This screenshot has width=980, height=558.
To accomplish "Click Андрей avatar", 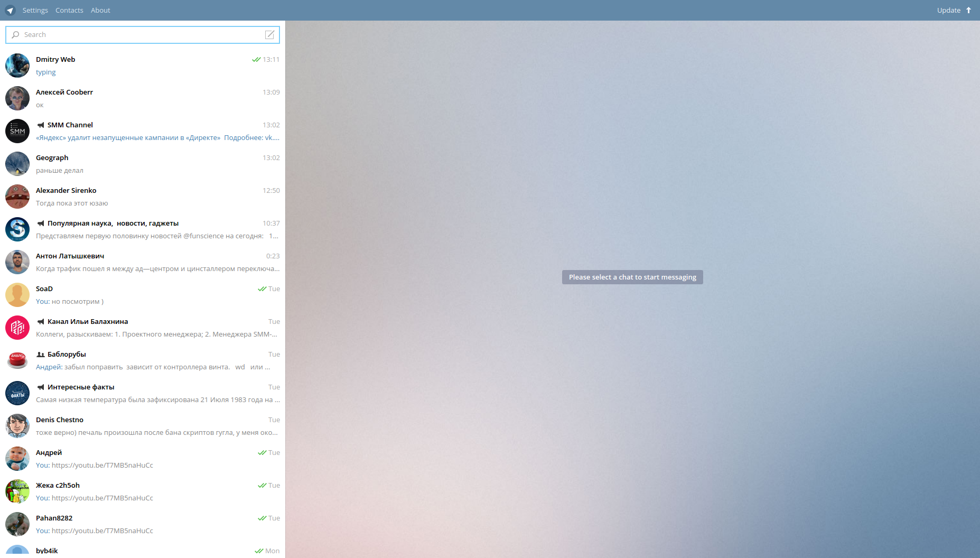I will tap(17, 459).
